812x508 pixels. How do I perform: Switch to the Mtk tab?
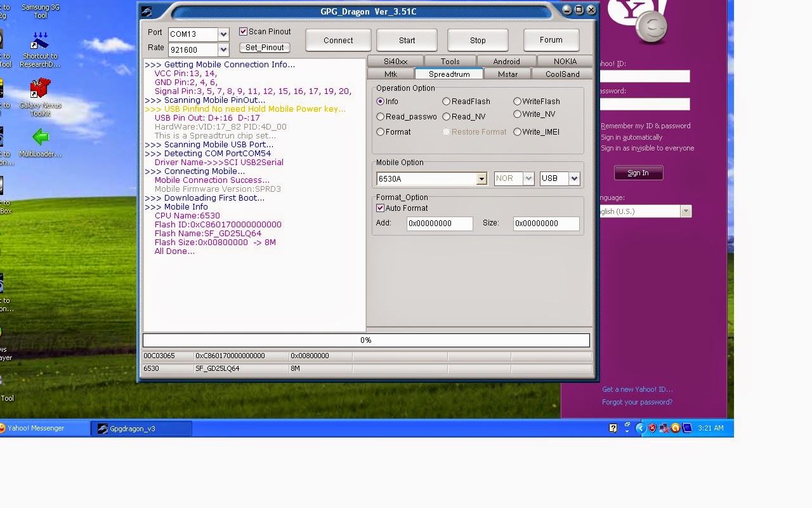(391, 74)
